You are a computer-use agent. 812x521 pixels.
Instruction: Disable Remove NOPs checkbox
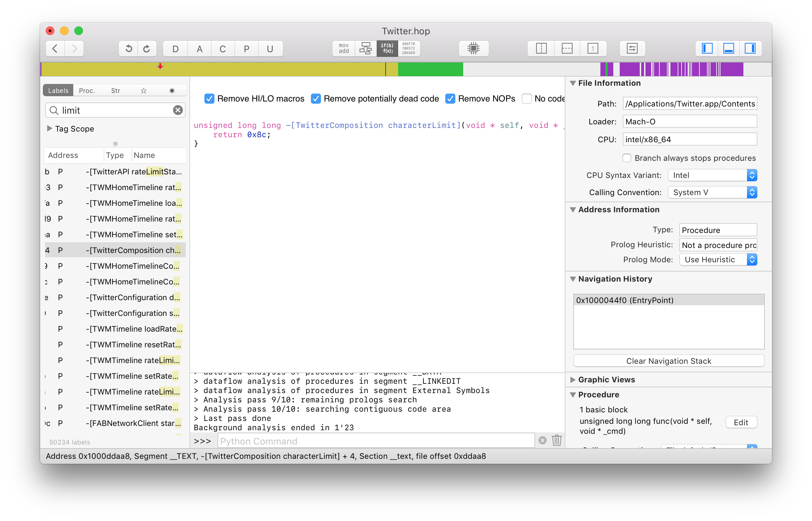(450, 99)
